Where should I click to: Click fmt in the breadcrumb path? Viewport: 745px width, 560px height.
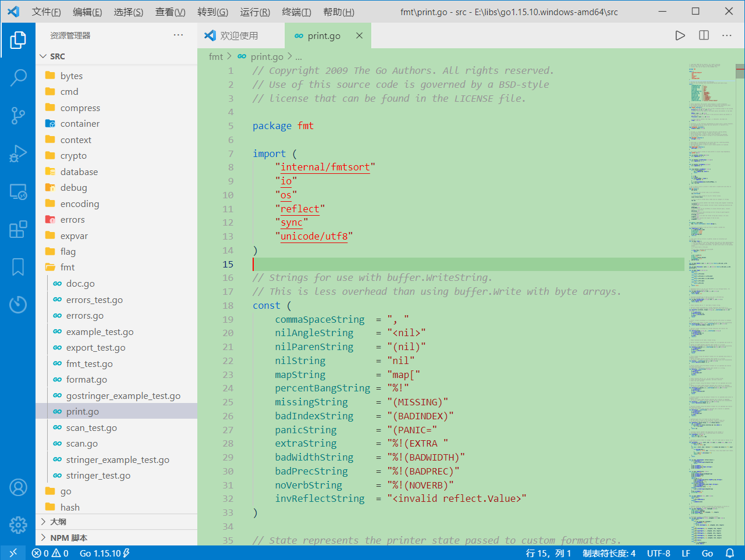pos(216,56)
